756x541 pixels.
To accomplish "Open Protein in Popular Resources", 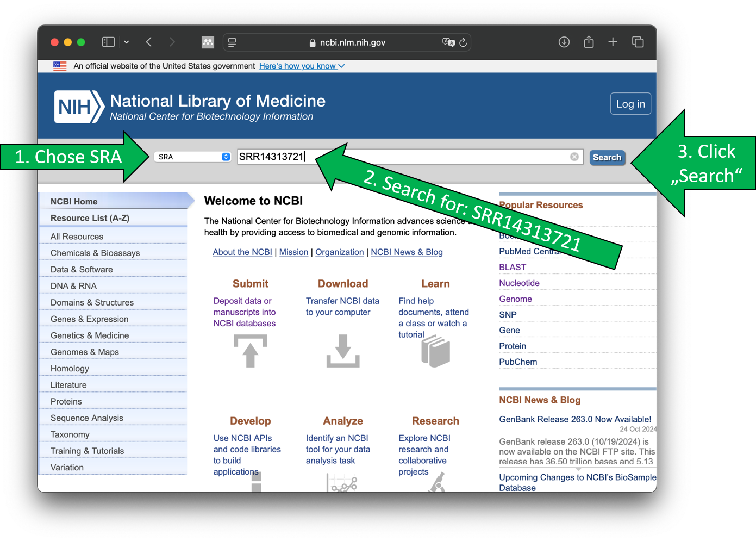I will [513, 346].
